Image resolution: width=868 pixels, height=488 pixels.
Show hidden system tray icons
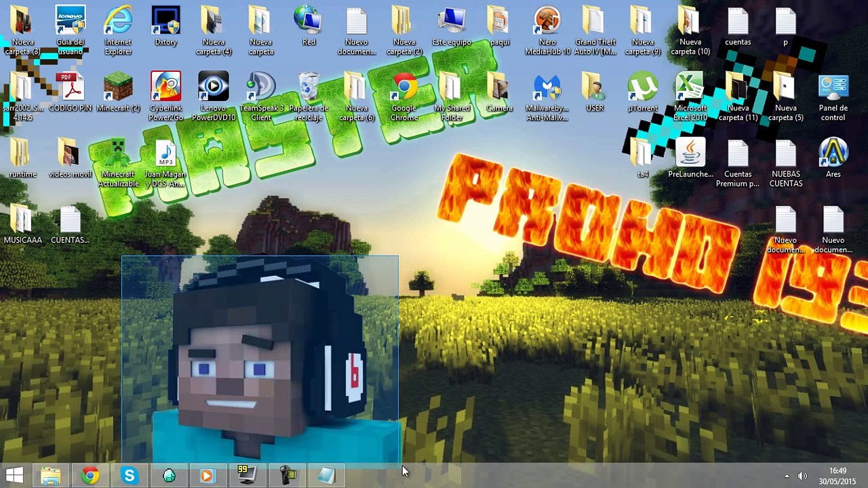click(x=787, y=476)
